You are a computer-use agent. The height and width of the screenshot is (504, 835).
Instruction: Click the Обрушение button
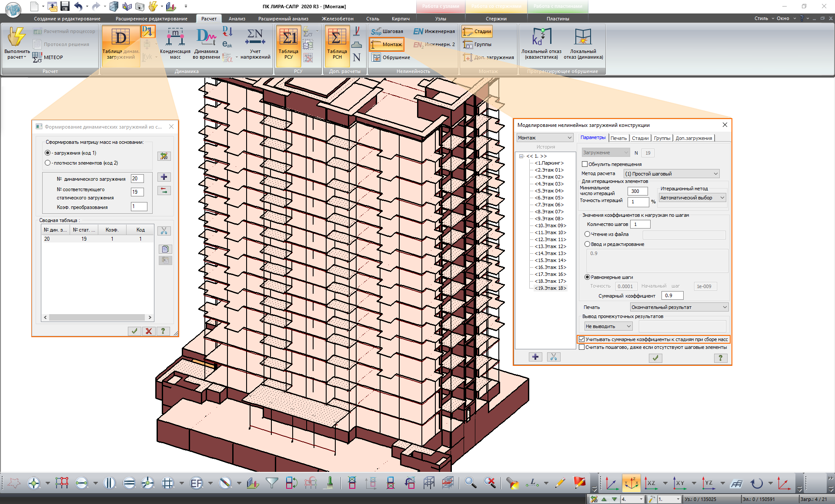pos(391,57)
